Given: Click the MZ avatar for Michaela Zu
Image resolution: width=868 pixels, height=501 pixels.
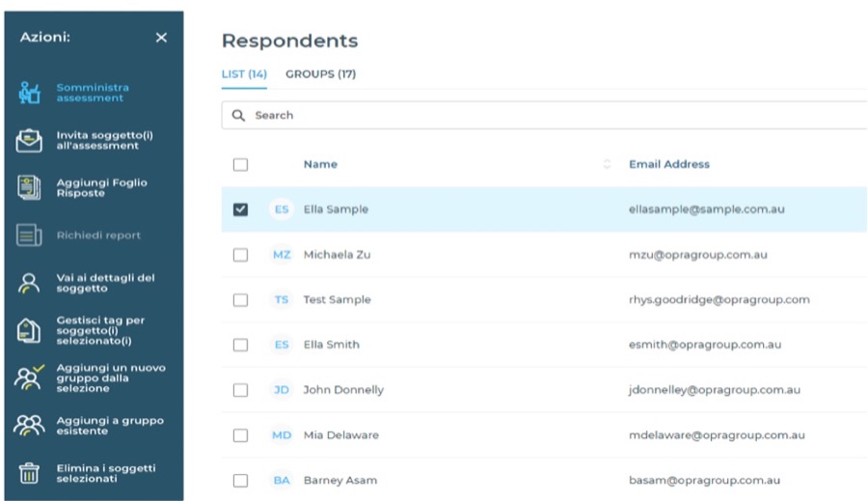Looking at the screenshot, I should (282, 255).
